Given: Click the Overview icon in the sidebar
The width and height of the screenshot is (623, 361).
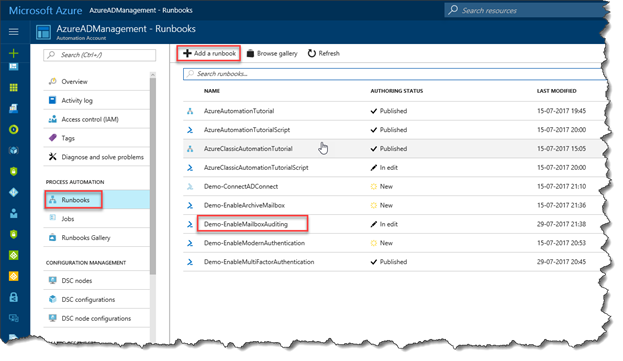Looking at the screenshot, I should pyautogui.click(x=52, y=81).
